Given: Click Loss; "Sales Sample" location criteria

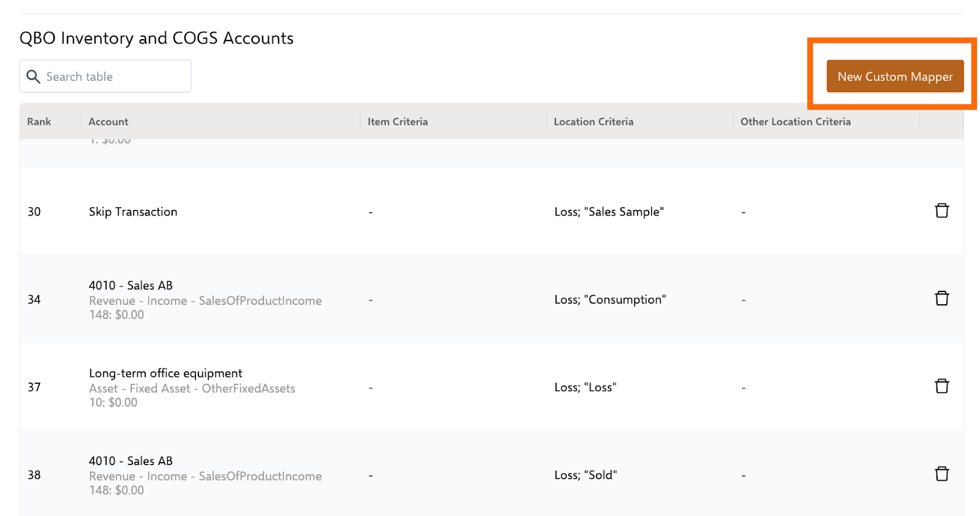Looking at the screenshot, I should click(x=609, y=212).
